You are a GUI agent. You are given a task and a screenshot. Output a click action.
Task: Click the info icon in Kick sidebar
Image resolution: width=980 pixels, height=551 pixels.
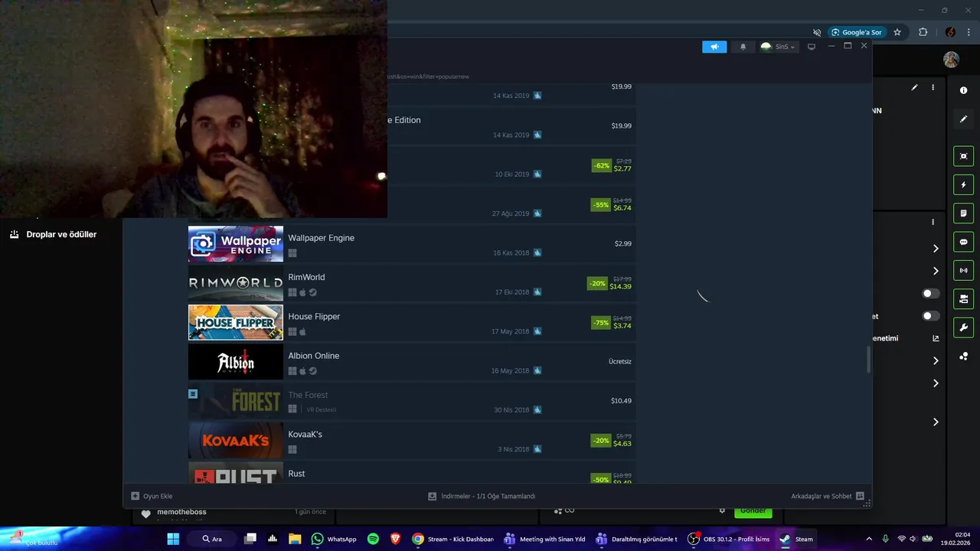(963, 90)
